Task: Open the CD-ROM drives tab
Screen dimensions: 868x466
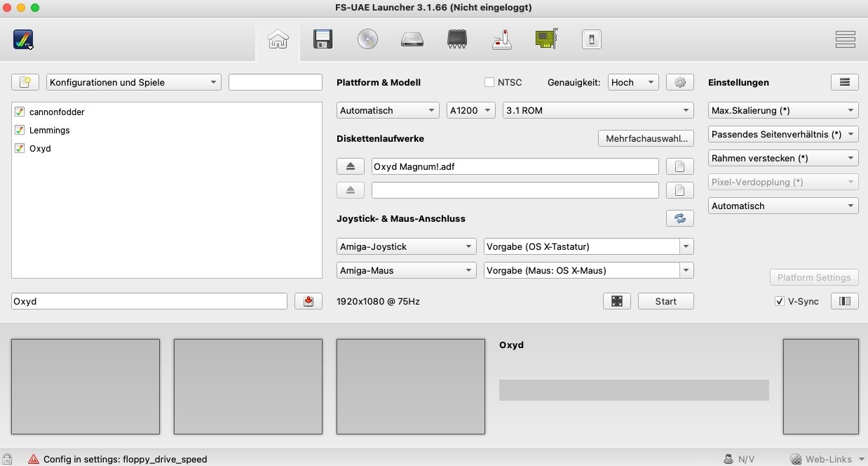Action: pyautogui.click(x=367, y=40)
